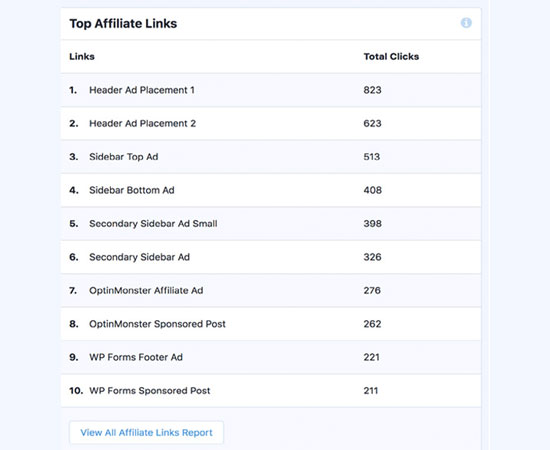Click the 211 clicks count
550x450 pixels.
(x=371, y=391)
